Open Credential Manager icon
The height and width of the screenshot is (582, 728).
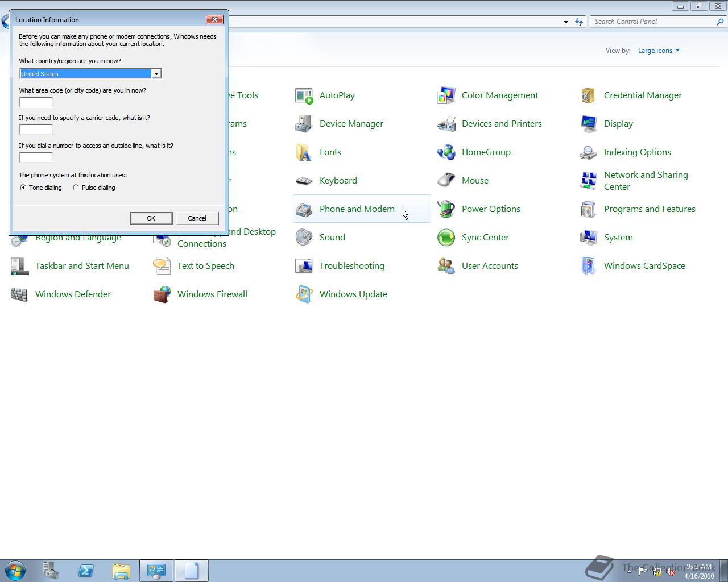click(589, 95)
